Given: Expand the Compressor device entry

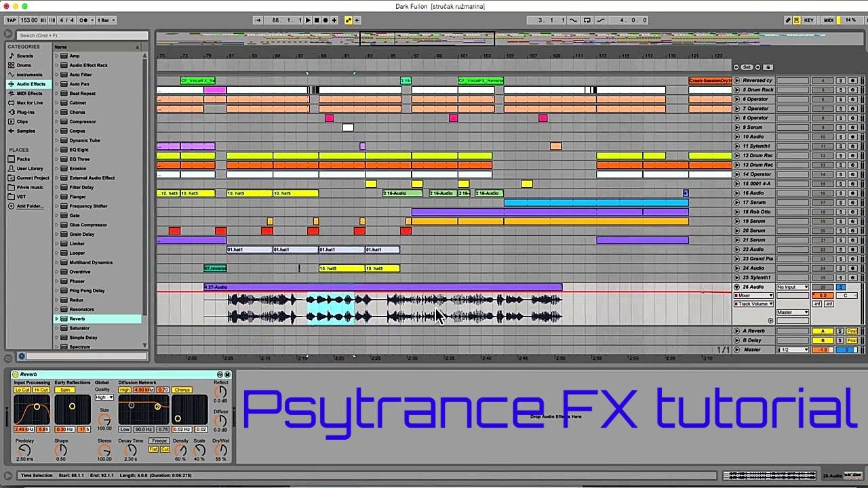Looking at the screenshot, I should (x=57, y=122).
